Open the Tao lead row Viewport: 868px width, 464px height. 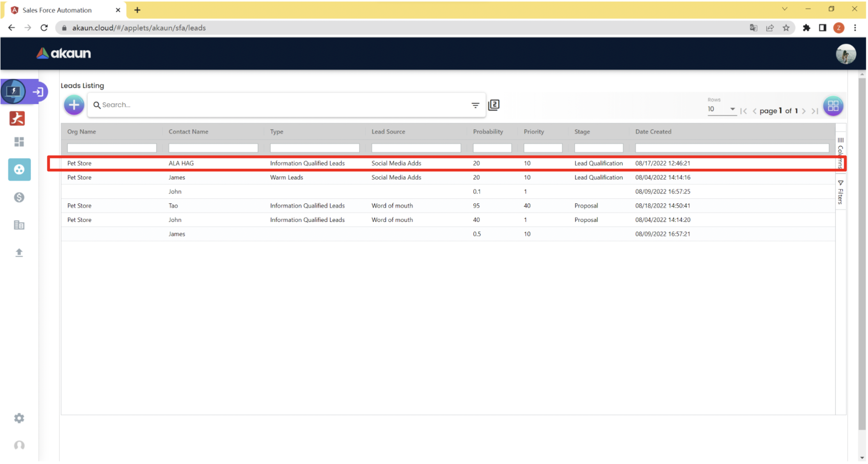[x=173, y=206]
